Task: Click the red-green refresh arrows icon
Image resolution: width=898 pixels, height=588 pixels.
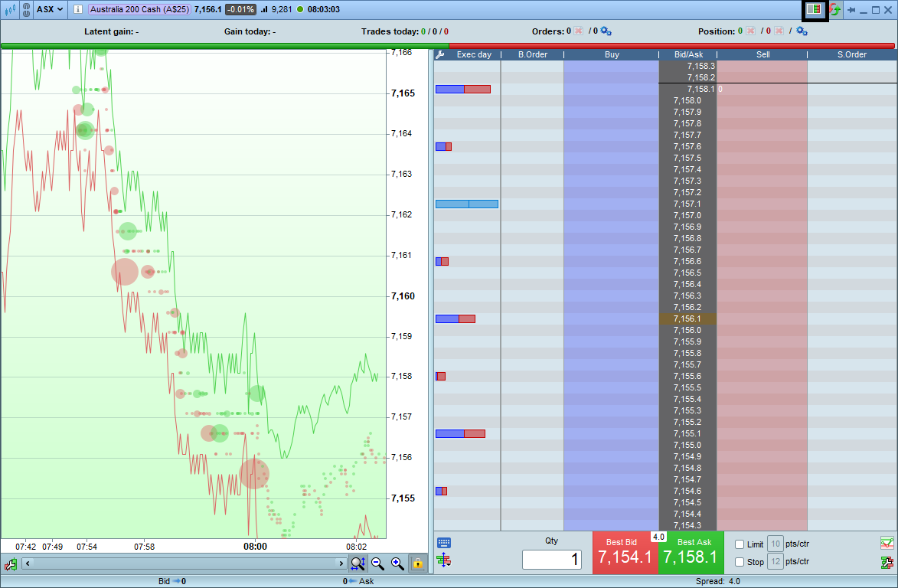Action: tap(834, 10)
